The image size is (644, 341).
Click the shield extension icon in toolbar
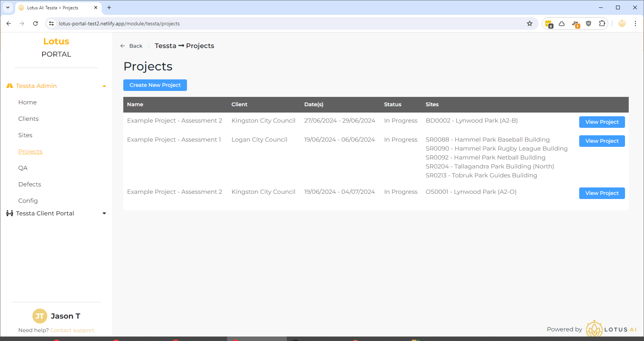point(589,23)
